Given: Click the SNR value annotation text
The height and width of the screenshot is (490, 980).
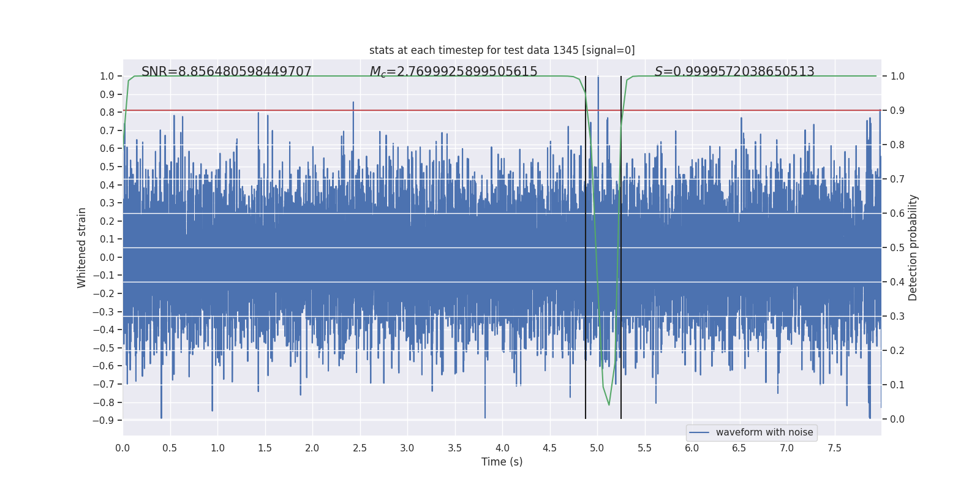Looking at the screenshot, I should click(226, 72).
